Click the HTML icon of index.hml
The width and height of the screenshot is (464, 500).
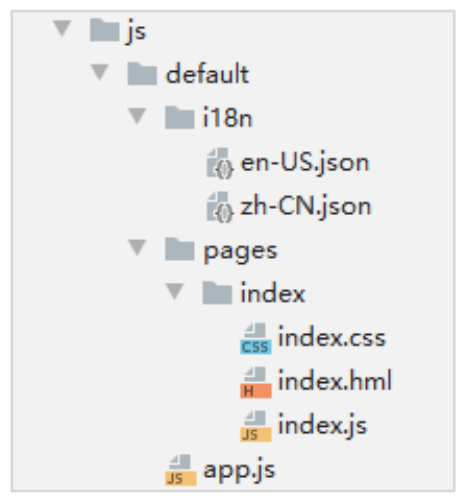(256, 382)
